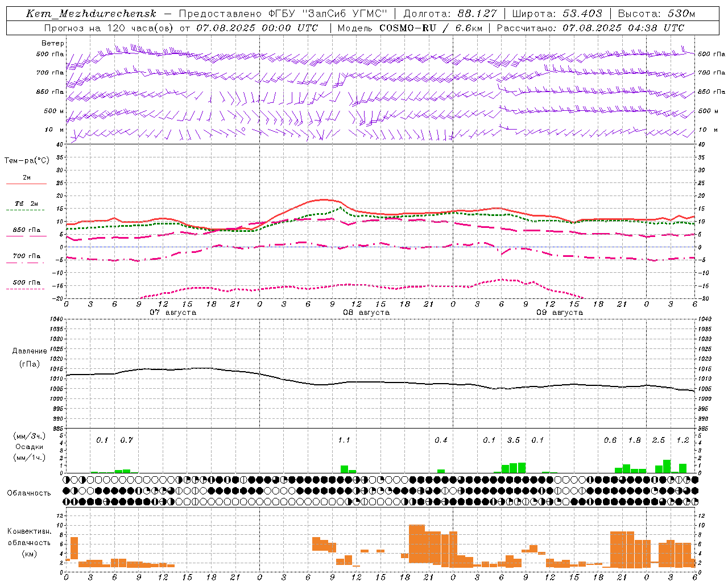
Task: Click the 'Облачность' cloud cover label
Action: point(29,493)
